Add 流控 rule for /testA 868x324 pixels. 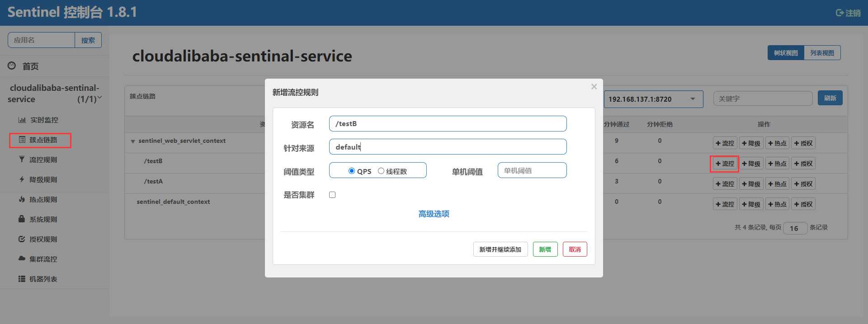725,184
